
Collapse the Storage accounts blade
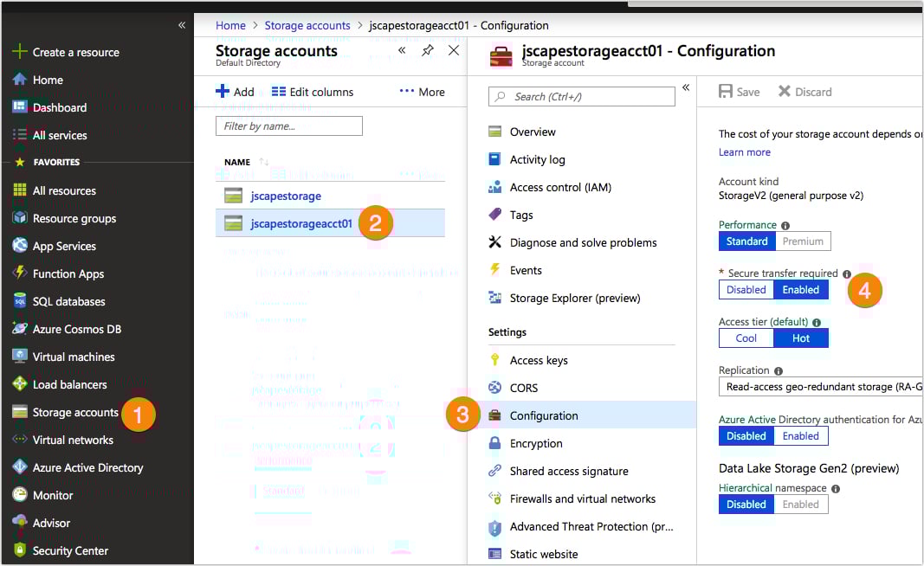click(401, 50)
